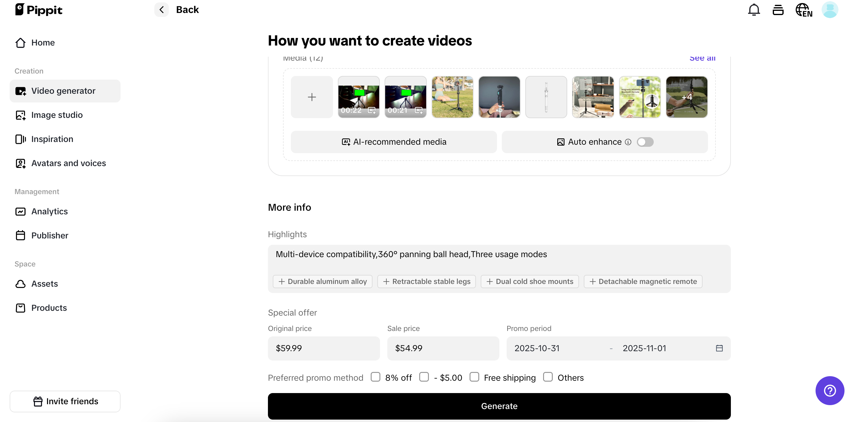Select the 8% off promo checkbox
The image size is (868, 422).
pos(375,377)
